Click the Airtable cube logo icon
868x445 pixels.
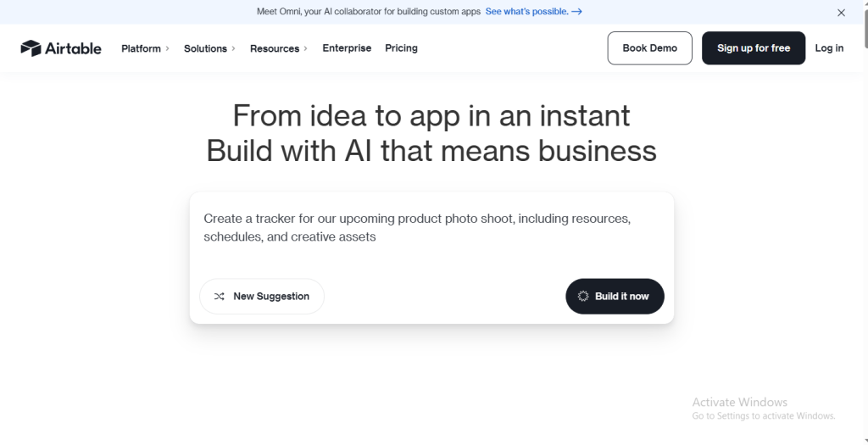tap(31, 48)
